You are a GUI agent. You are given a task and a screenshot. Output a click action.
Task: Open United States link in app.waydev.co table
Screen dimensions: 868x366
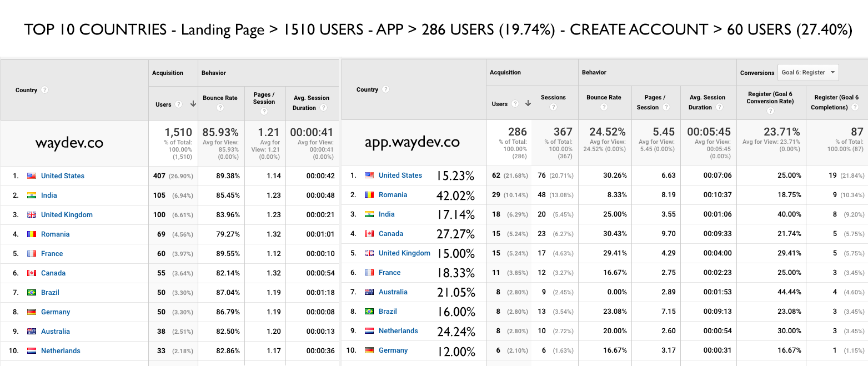(400, 176)
